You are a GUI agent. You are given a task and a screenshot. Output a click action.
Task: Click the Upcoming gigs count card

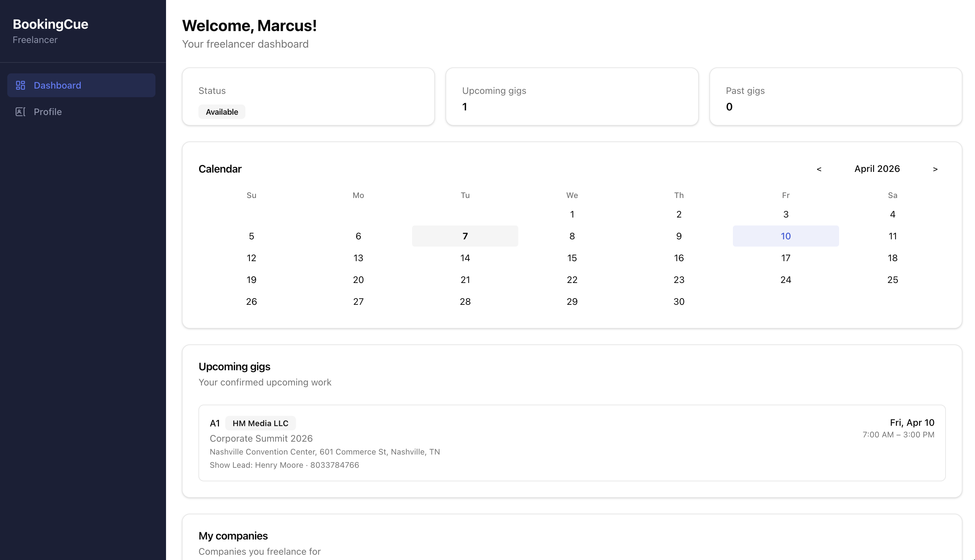572,96
